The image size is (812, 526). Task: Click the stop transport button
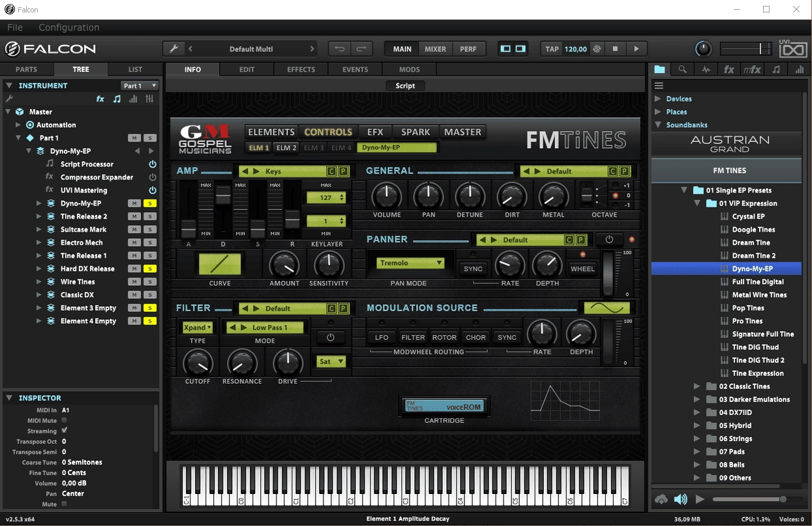[x=614, y=49]
